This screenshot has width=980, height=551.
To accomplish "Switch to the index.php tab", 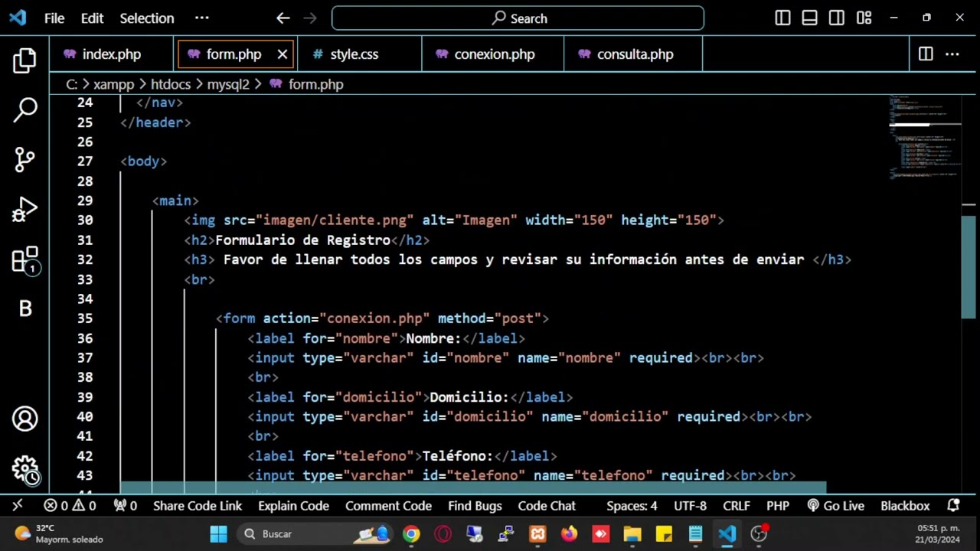I will (112, 54).
